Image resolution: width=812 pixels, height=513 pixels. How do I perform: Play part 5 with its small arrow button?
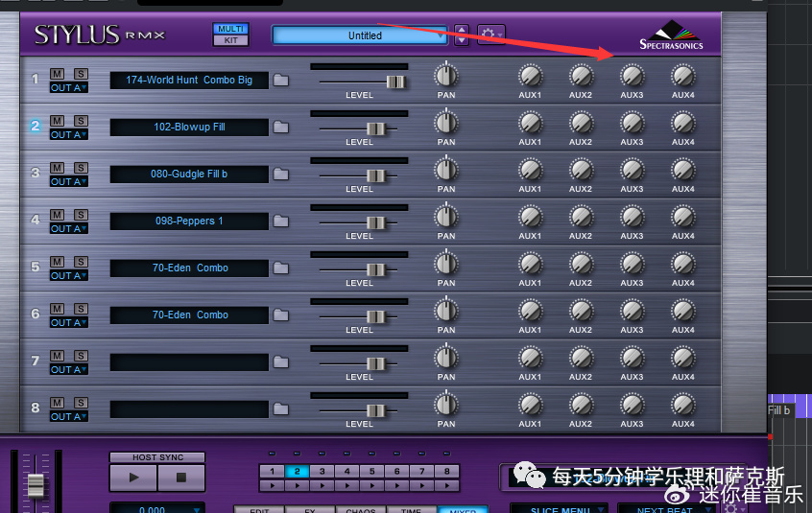point(371,485)
